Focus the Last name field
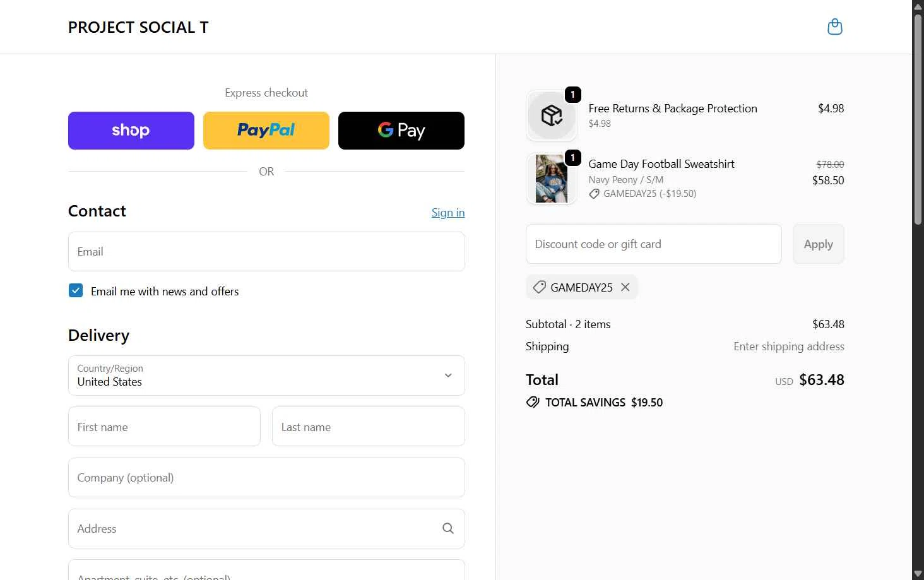This screenshot has height=580, width=924. 369,427
